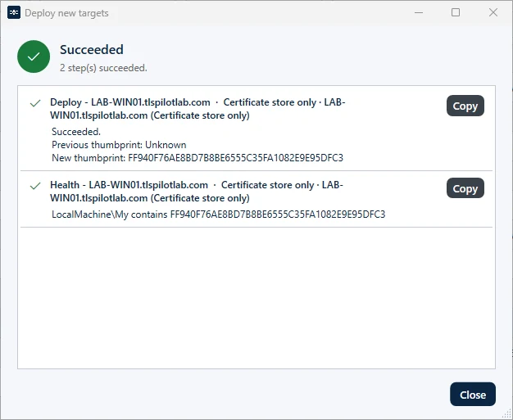Click the Deploy - LAB-WIN01 step title
This screenshot has width=513, height=420.
[197, 109]
